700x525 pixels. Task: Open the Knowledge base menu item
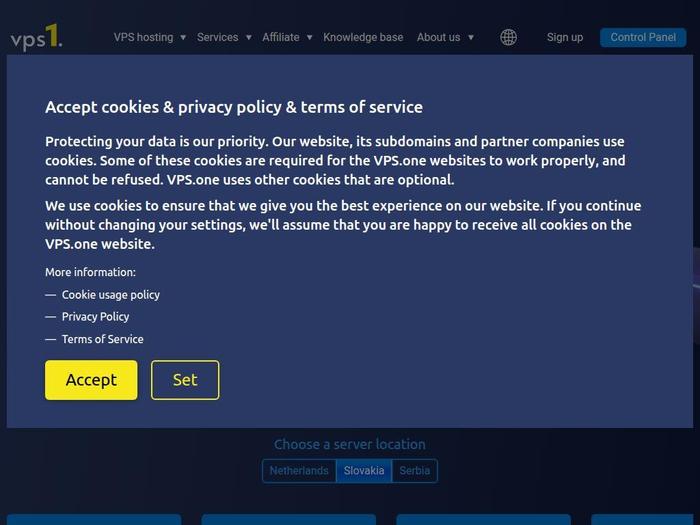(363, 37)
